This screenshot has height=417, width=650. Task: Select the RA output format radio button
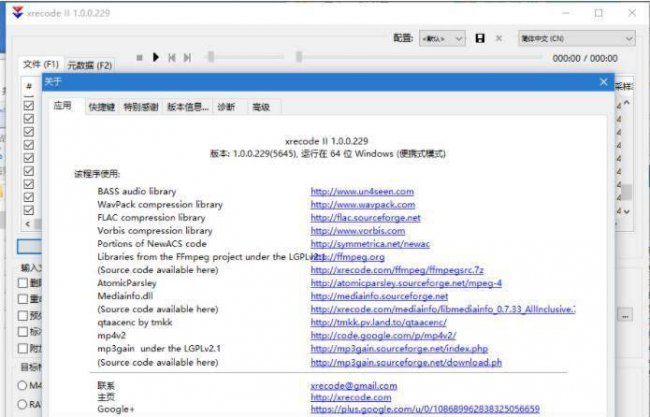point(22,404)
